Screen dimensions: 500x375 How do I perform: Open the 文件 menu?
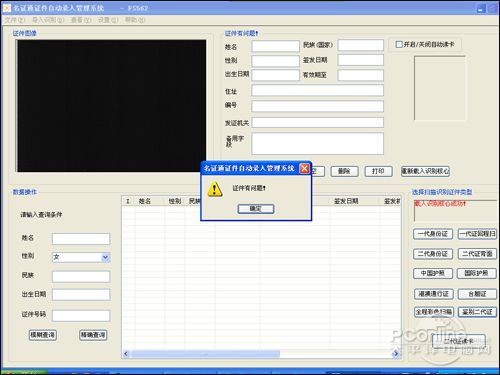pos(15,20)
